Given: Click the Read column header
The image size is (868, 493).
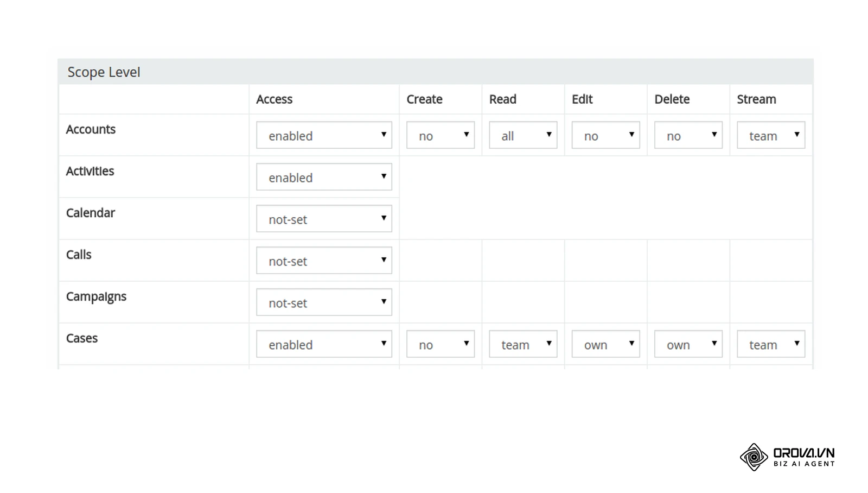Looking at the screenshot, I should coord(503,99).
